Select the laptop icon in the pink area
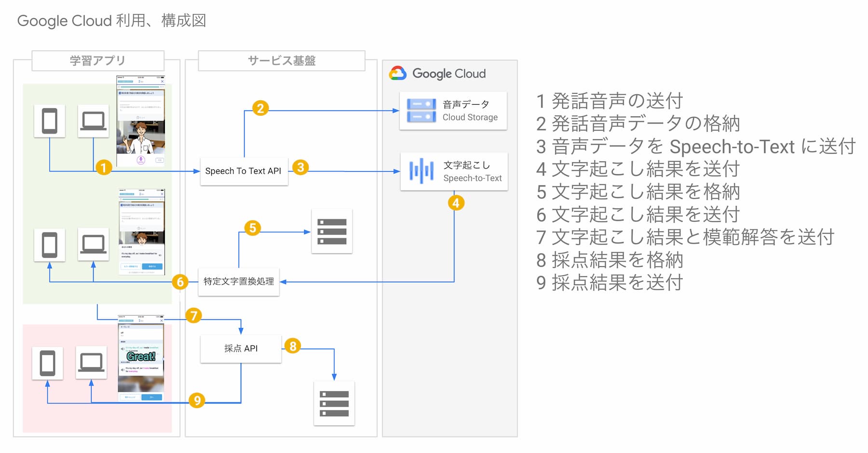The width and height of the screenshot is (868, 453). pyautogui.click(x=91, y=363)
